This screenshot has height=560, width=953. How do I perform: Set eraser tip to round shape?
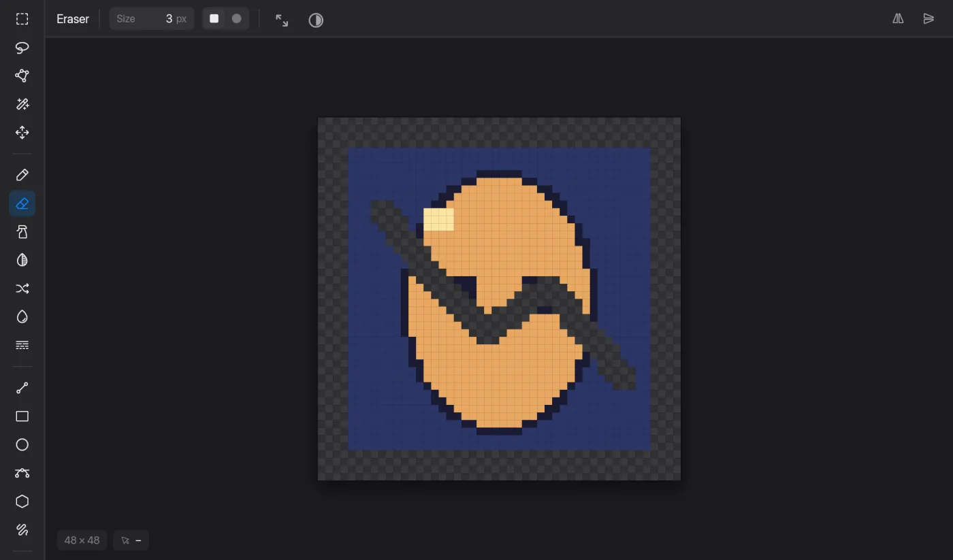click(237, 19)
